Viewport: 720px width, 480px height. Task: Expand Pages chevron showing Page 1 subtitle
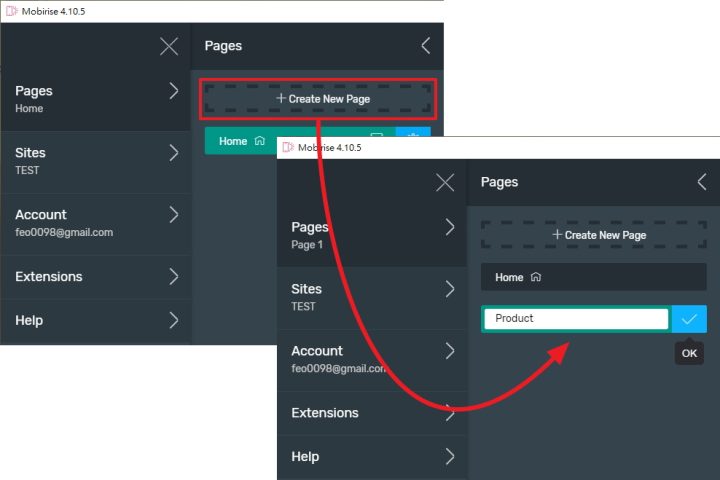[449, 227]
